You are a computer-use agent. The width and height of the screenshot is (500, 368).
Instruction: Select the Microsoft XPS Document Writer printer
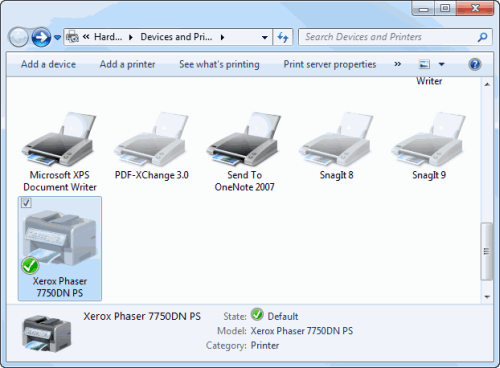59,152
